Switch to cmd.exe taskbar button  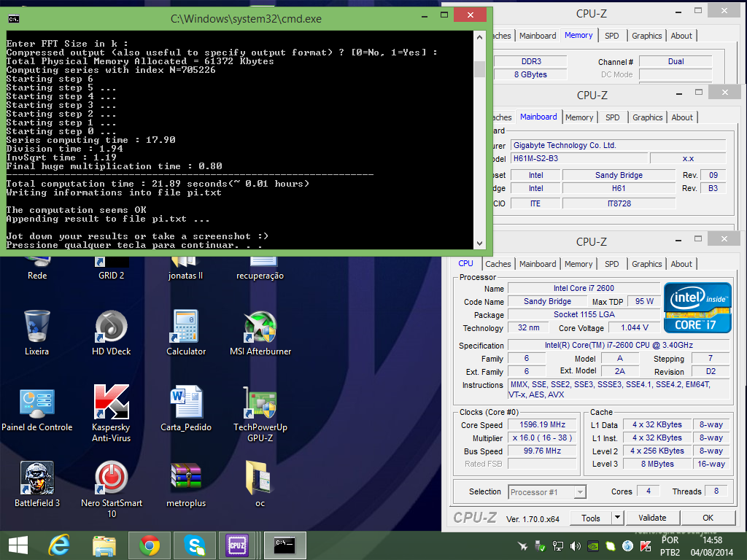tap(285, 545)
